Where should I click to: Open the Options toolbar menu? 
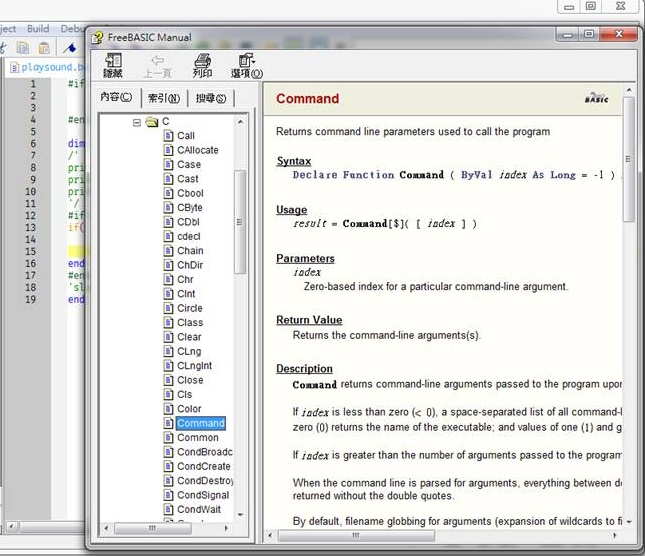[x=247, y=65]
